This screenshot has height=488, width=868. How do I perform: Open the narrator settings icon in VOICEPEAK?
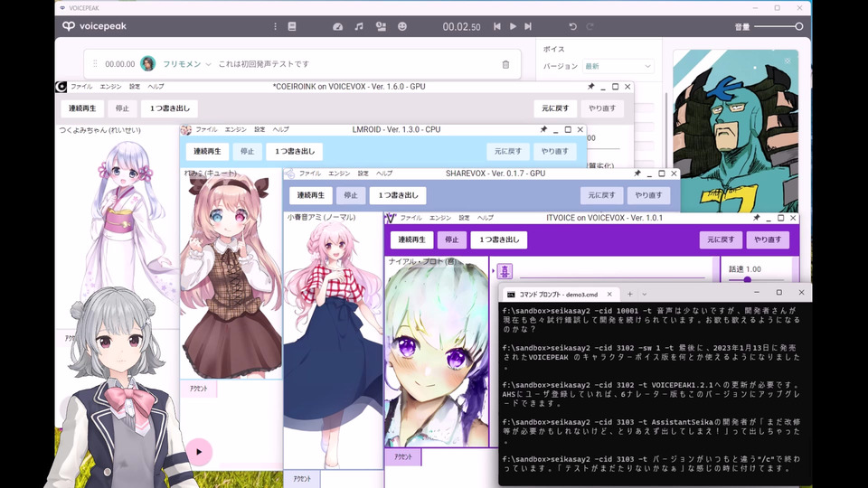coord(381,26)
